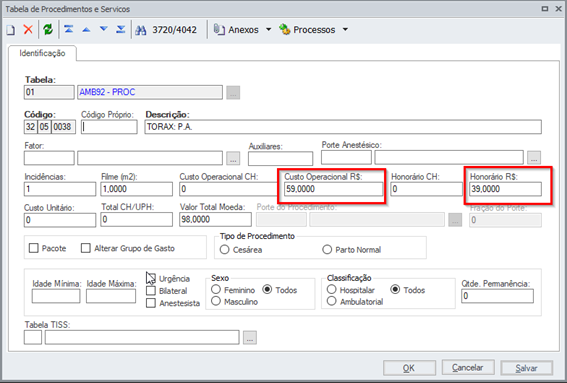Image resolution: width=567 pixels, height=383 pixels.
Task: Delete record with red X icon
Action: (28, 30)
